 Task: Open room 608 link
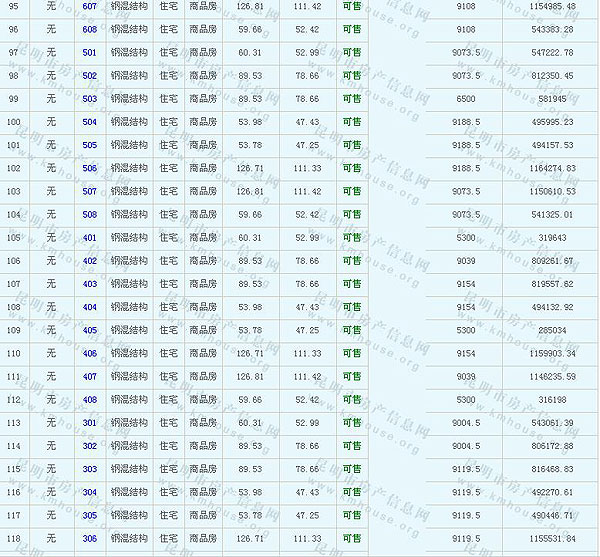[x=90, y=29]
